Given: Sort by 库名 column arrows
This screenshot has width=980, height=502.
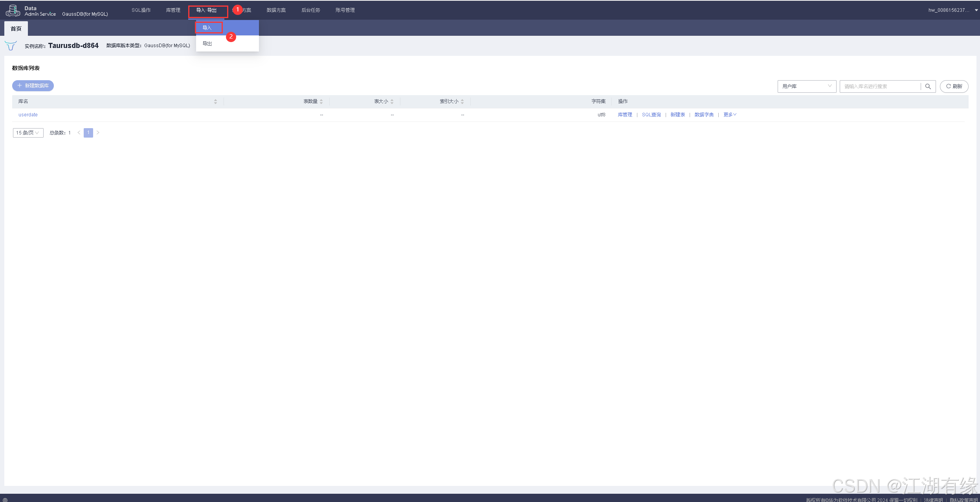Looking at the screenshot, I should 215,101.
